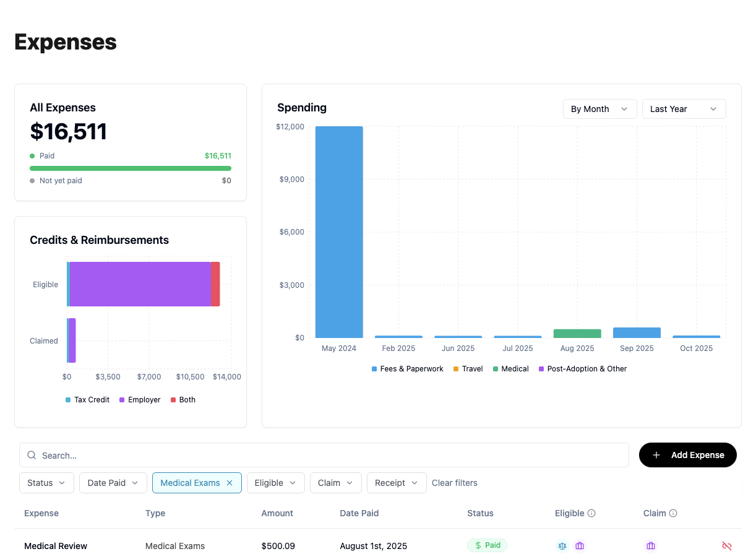Open the Receipt filter dropdown

pos(397,483)
